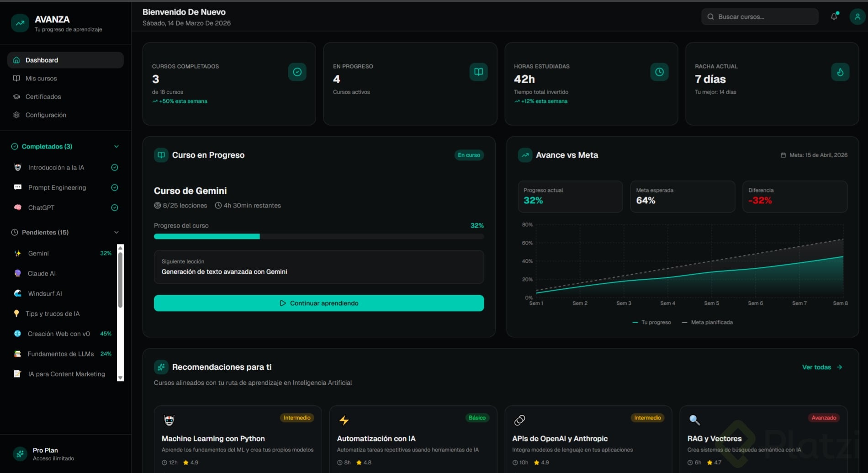Click the Continuar aprendiendo button
The image size is (868, 473).
click(x=319, y=303)
